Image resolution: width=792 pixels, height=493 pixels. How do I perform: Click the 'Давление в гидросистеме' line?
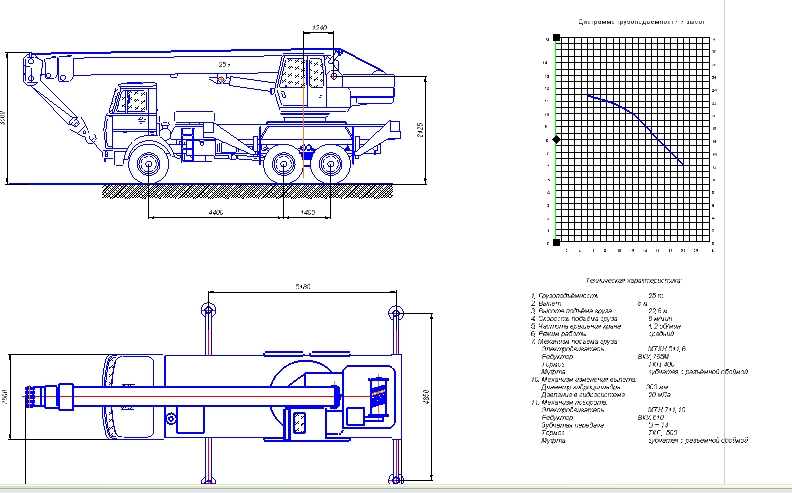click(x=583, y=395)
